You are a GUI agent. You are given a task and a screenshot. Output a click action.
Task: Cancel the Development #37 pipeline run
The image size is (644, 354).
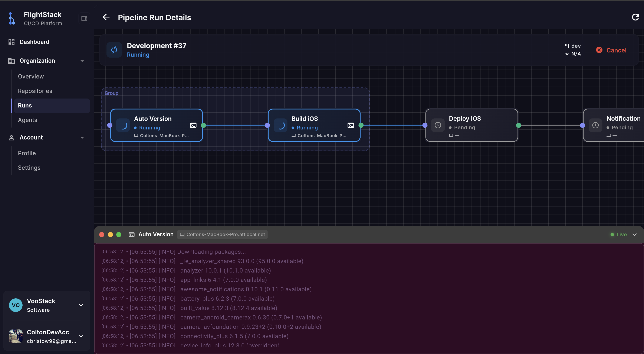click(611, 50)
